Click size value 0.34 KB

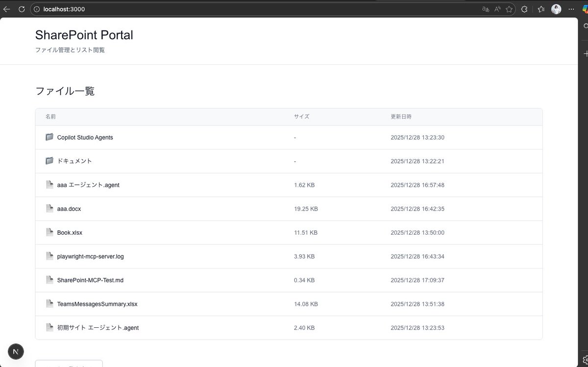coord(304,280)
